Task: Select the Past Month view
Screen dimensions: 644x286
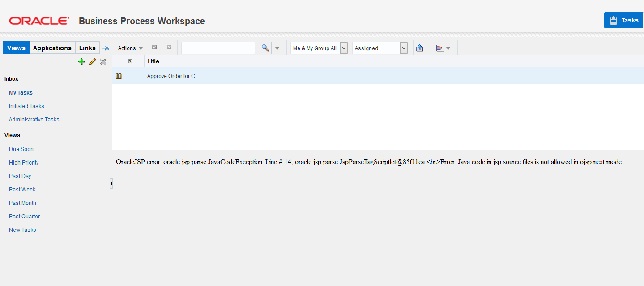Action: click(22, 203)
